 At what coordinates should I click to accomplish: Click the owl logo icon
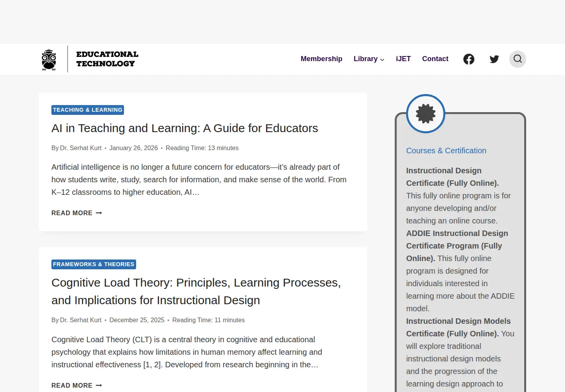coord(49,60)
